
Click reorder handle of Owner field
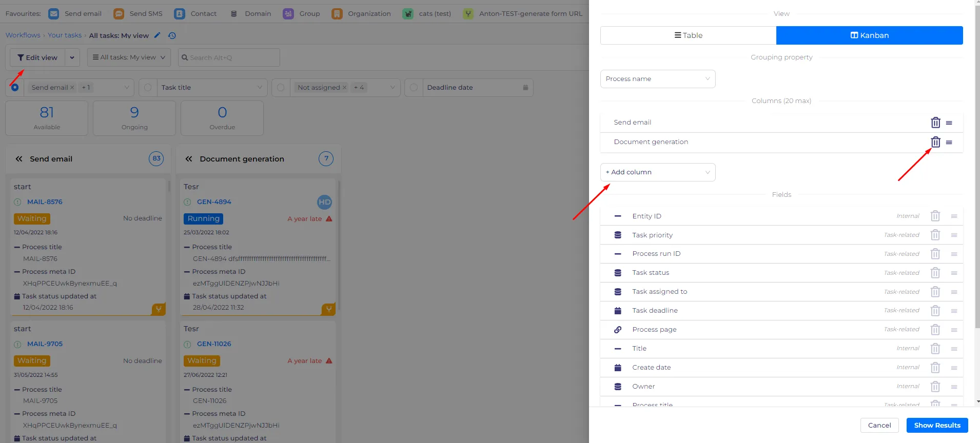954,387
